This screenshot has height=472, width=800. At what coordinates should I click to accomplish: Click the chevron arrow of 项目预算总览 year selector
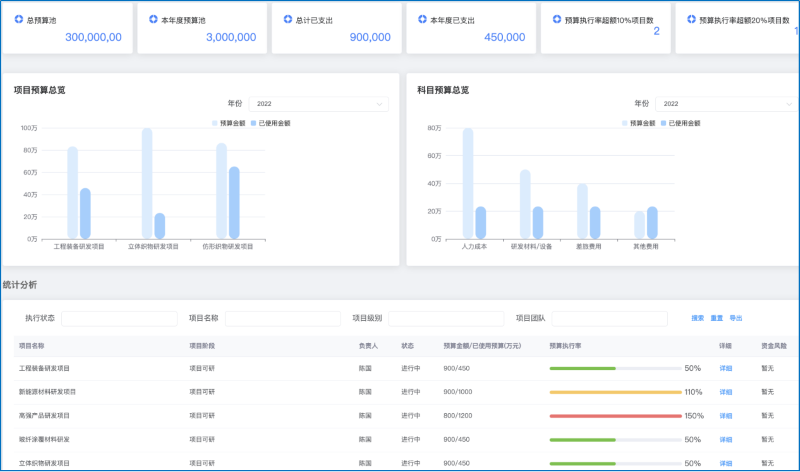tap(380, 104)
